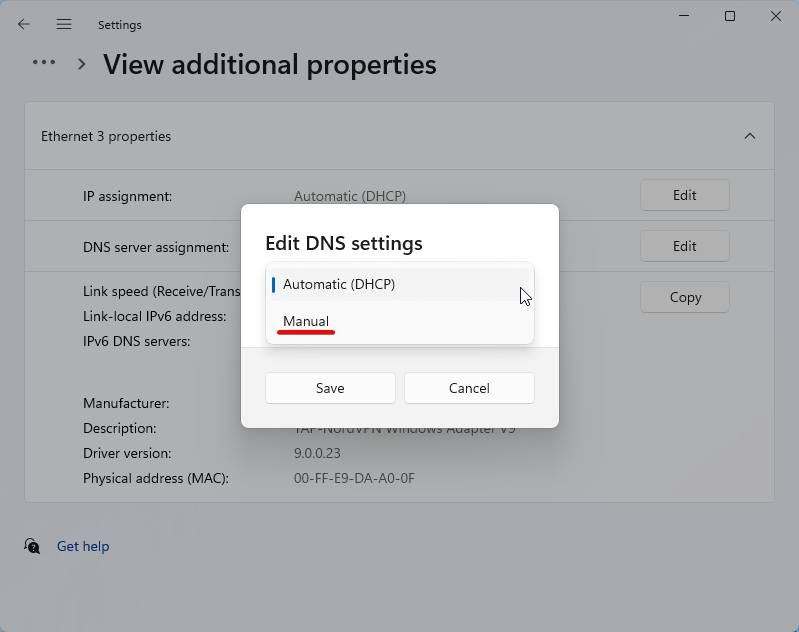Close the Settings window

click(x=776, y=16)
